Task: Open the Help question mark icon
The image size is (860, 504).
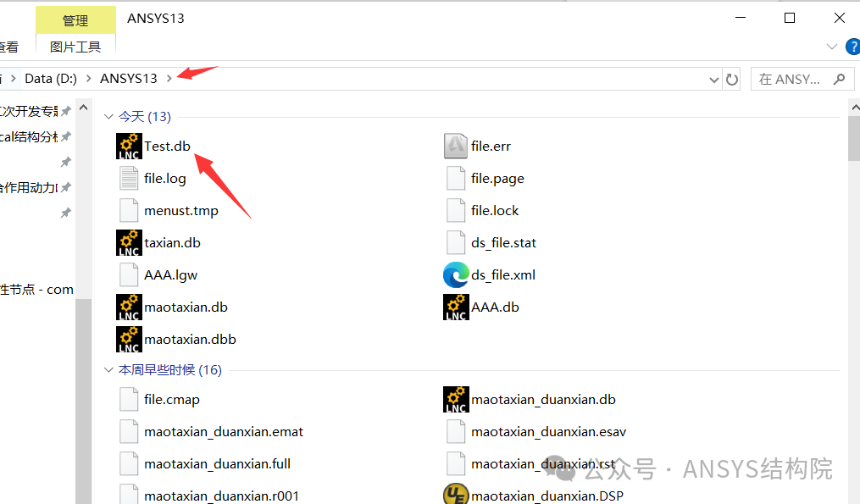Action: point(853,47)
